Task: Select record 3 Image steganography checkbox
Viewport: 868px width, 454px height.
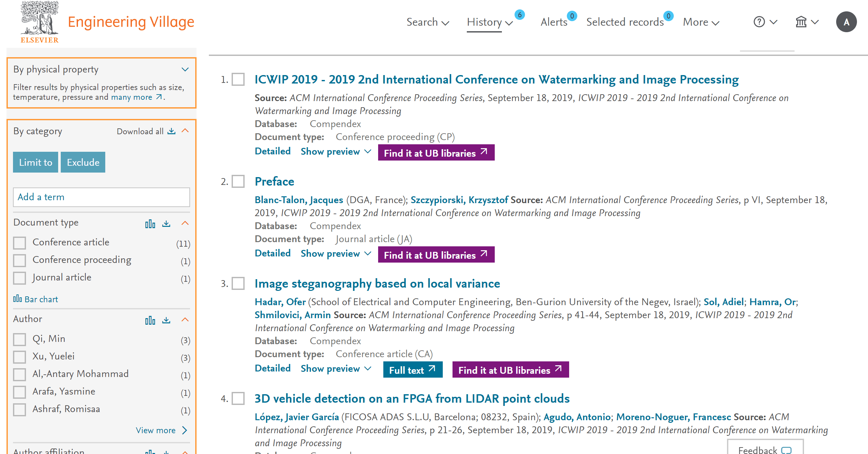Action: pyautogui.click(x=238, y=283)
